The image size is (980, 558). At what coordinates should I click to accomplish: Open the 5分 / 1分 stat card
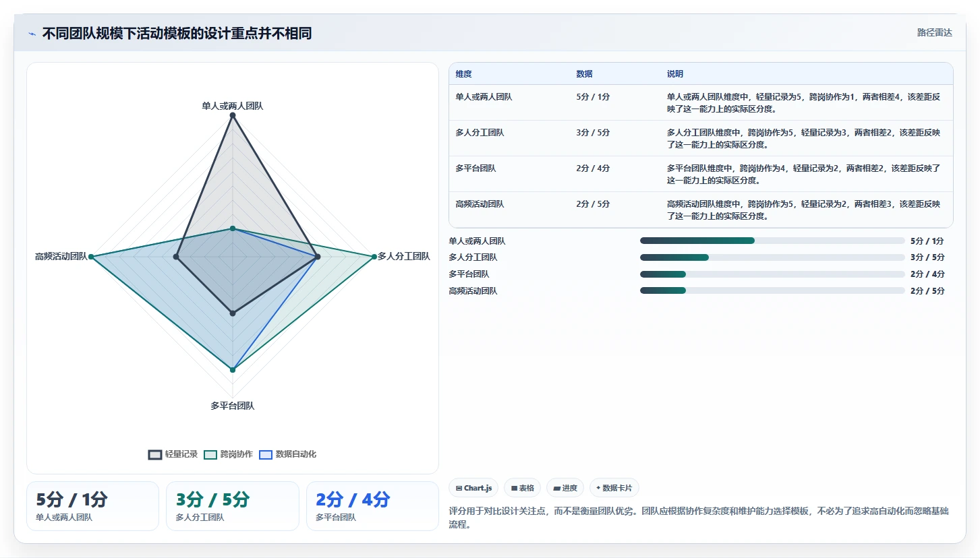pos(92,506)
